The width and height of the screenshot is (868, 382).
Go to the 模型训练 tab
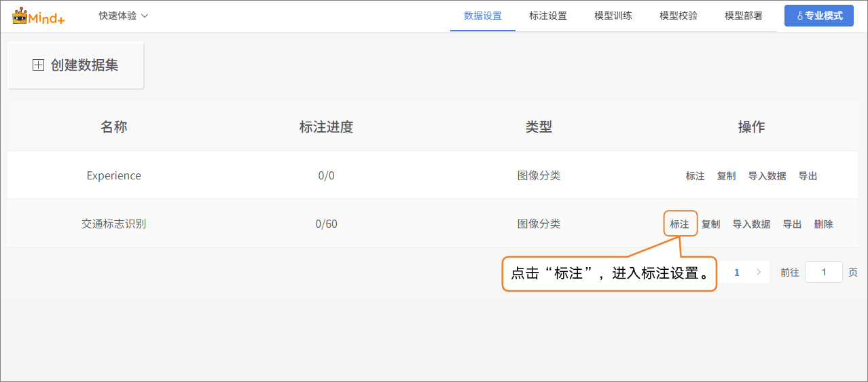613,16
